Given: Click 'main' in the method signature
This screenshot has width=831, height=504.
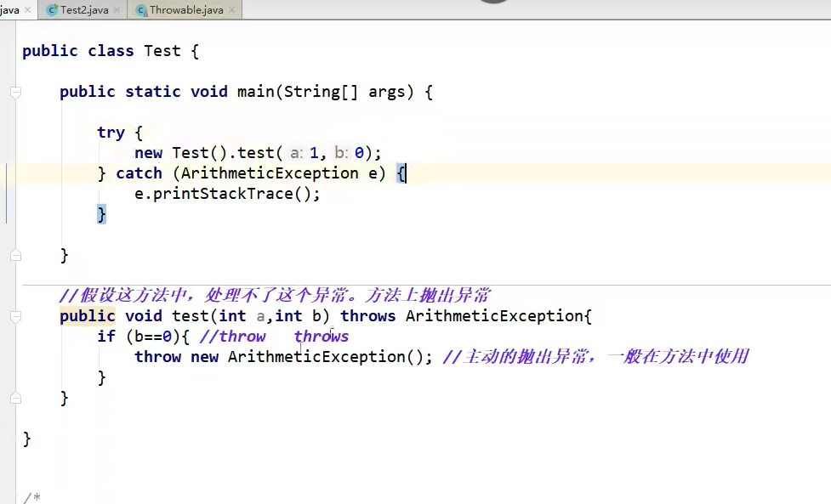Looking at the screenshot, I should point(255,92).
